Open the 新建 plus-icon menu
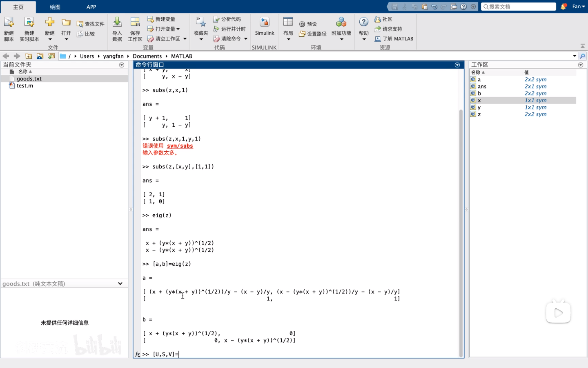This screenshot has width=588, height=368. click(50, 29)
